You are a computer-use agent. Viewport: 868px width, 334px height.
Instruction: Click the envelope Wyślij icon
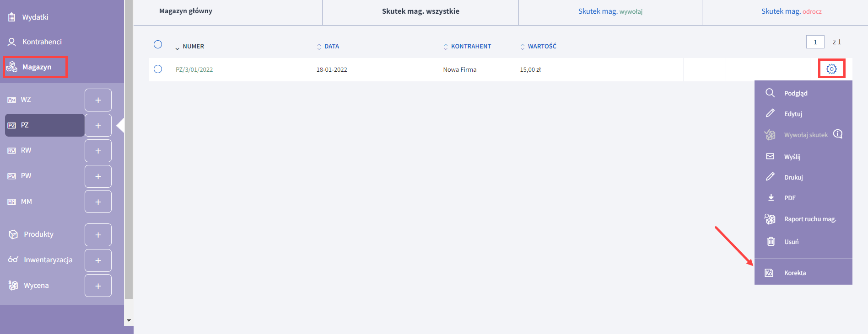pyautogui.click(x=770, y=156)
